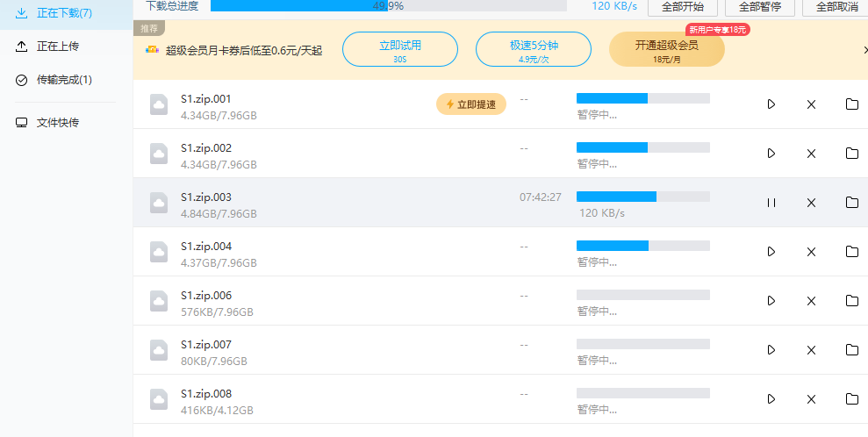Resume download of S1.zip.001
The height and width of the screenshot is (437, 868).
tap(771, 104)
